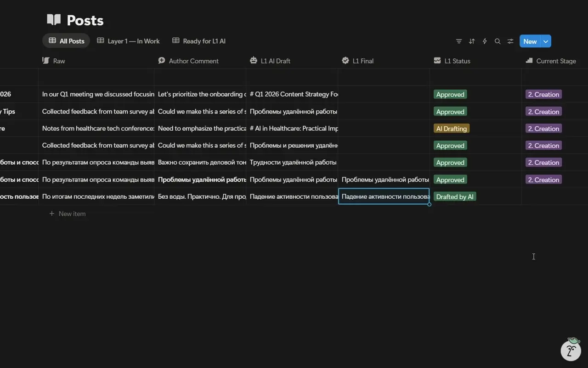Image resolution: width=588 pixels, height=368 pixels.
Task: Open the L1 Status column header menu
Action: [x=475, y=61]
